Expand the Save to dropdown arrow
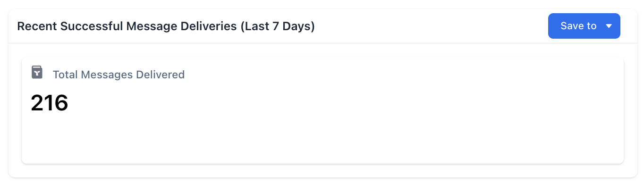Screen dimensions: 644x184 (x=609, y=26)
